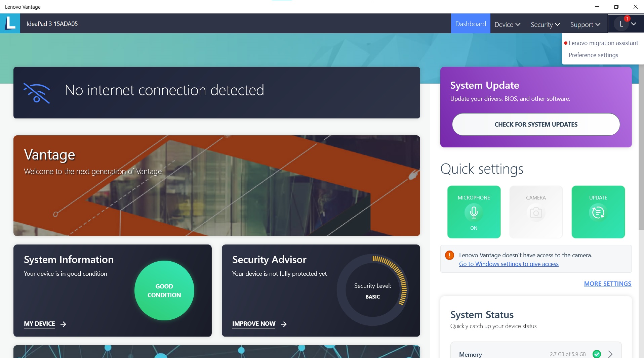
Task: Collapse the user account dropdown chevron
Action: coord(634,24)
